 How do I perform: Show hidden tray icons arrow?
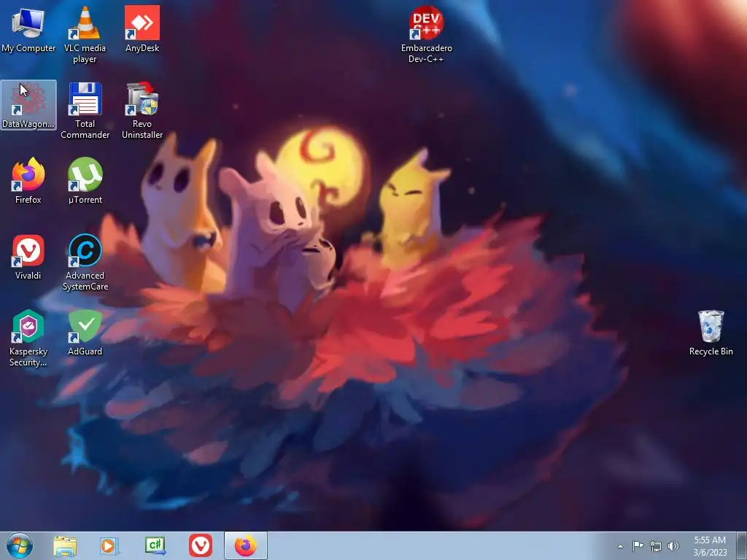[620, 546]
